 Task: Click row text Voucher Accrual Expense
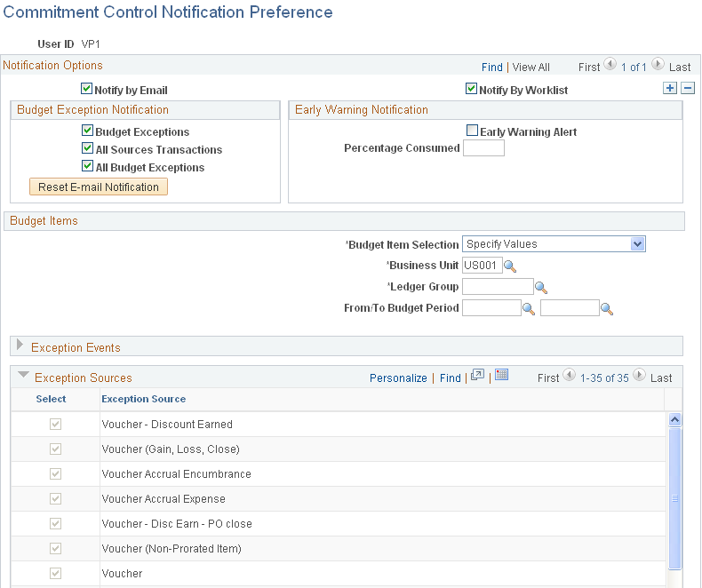coord(164,499)
